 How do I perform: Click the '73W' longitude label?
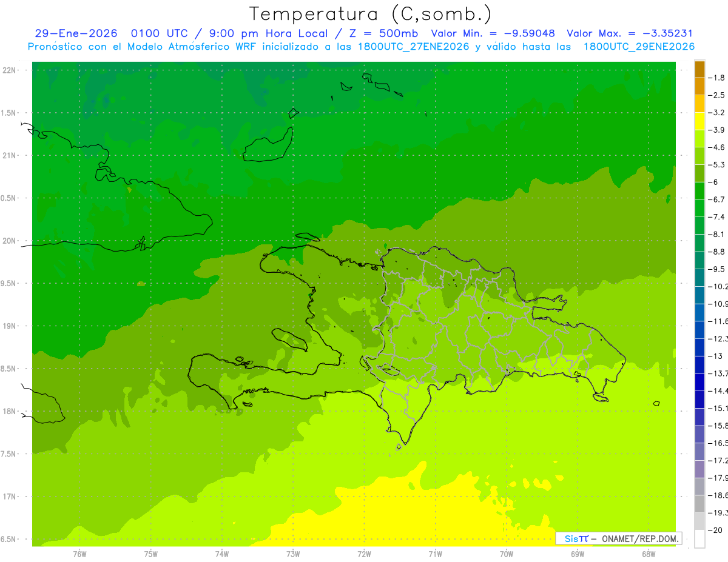pos(293,554)
